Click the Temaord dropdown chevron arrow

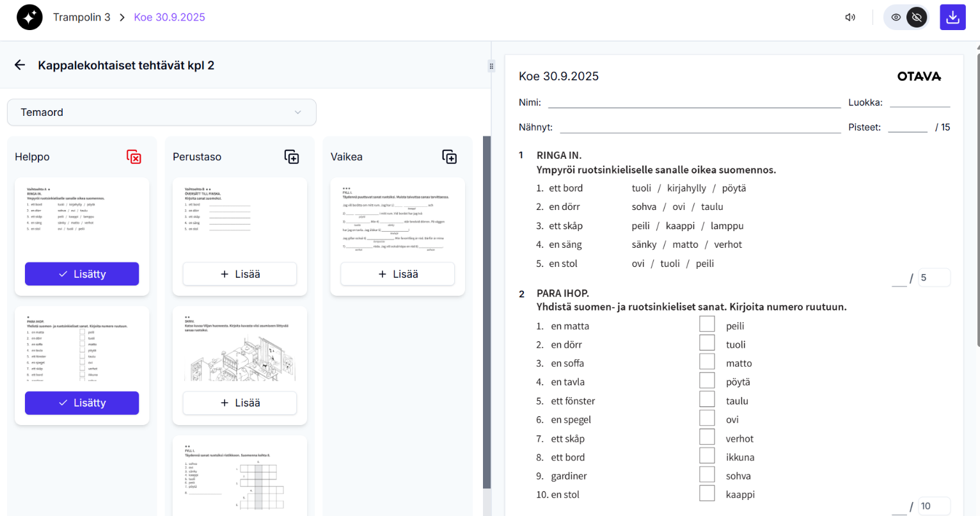pos(297,113)
